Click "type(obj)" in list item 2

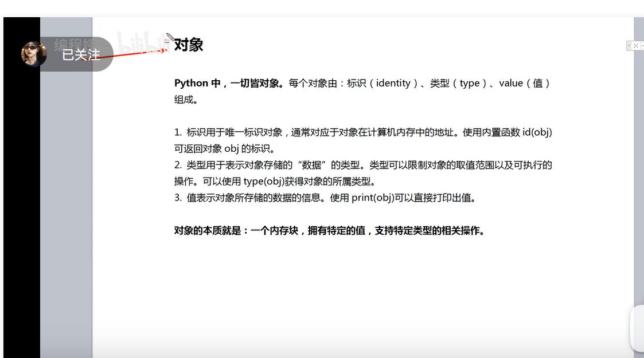click(x=264, y=182)
